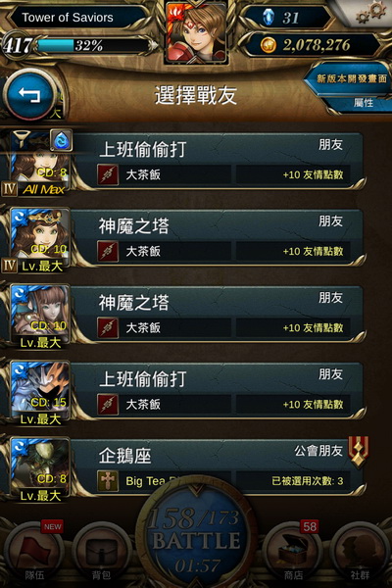Open the 商店 treasure chest shop icon
The width and height of the screenshot is (392, 588).
click(293, 553)
